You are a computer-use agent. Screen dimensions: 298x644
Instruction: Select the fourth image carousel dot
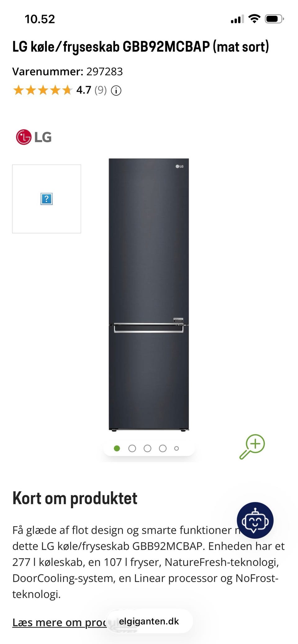163,448
